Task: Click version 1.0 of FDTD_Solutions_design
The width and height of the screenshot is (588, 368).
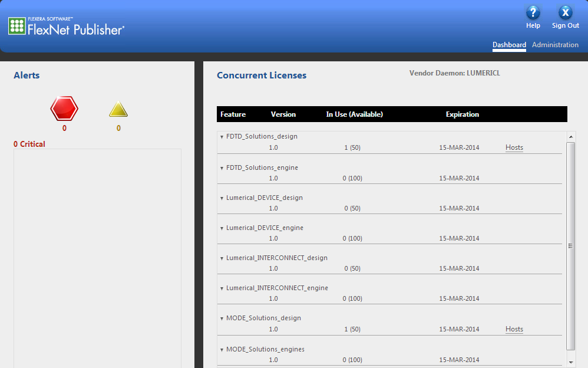Action: pyautogui.click(x=273, y=147)
